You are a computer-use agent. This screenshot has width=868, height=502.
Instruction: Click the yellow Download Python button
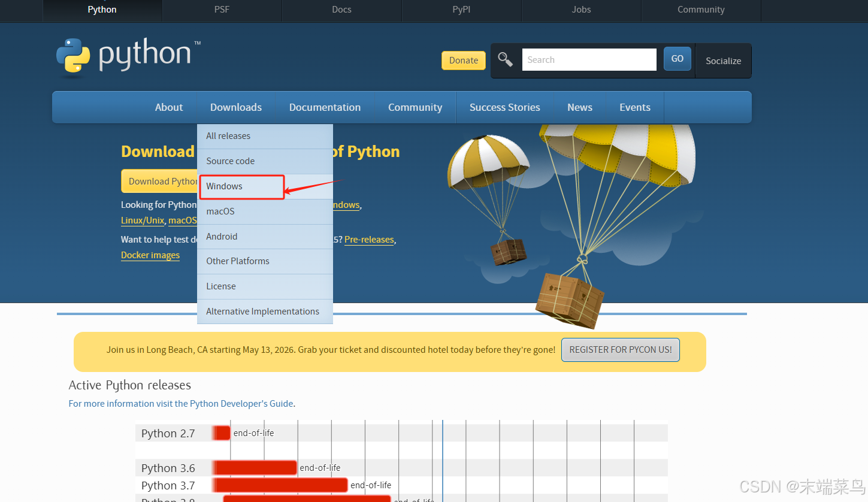point(160,181)
